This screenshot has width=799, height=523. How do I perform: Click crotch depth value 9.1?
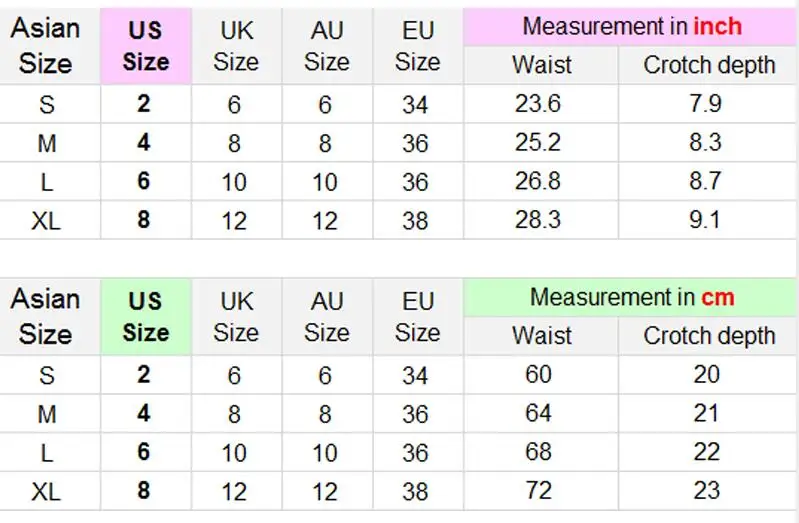pos(705,220)
